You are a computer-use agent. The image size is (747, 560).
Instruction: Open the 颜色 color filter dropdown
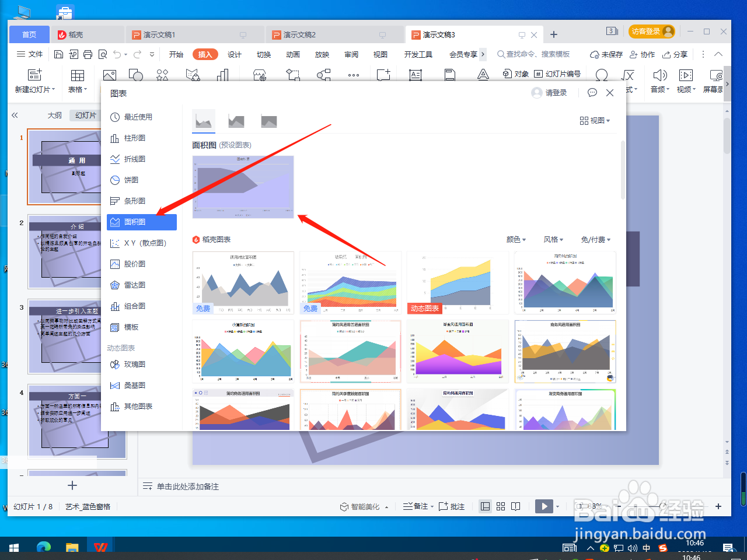pos(516,239)
